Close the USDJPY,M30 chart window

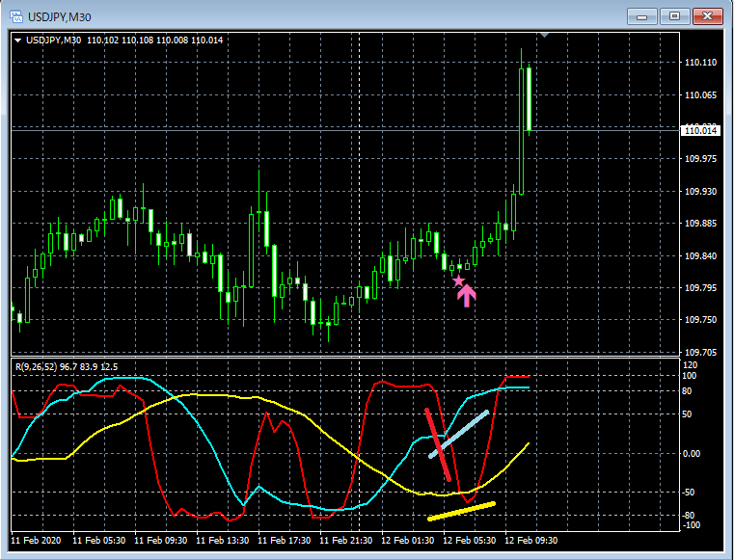pyautogui.click(x=707, y=16)
